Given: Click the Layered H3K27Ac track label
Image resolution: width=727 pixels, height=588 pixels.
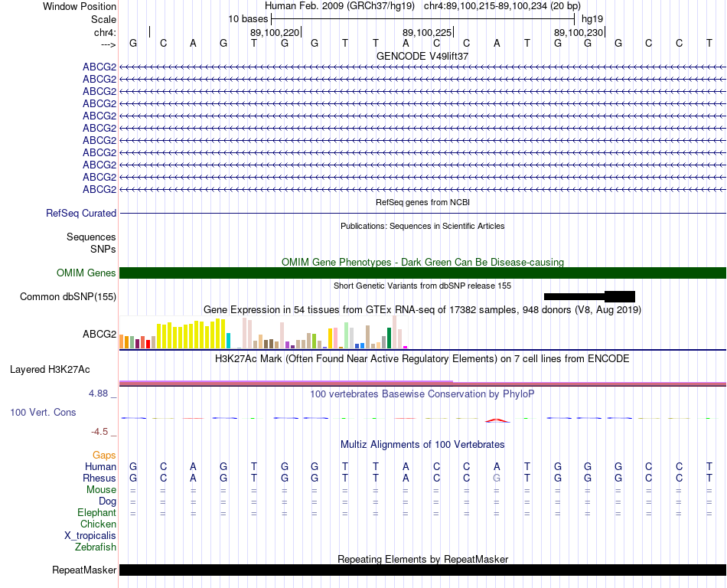Looking at the screenshot, I should point(50,370).
